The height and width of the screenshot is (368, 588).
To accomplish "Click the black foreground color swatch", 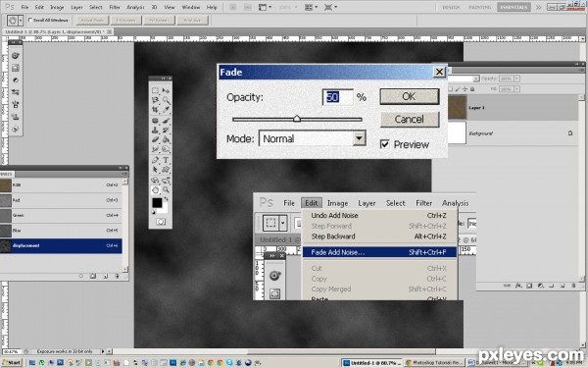I will 157,203.
